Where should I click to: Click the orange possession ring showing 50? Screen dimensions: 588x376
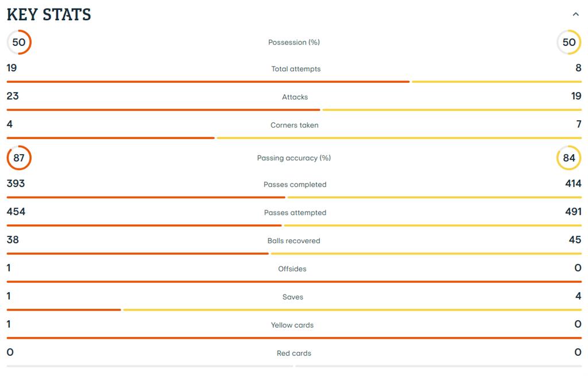click(x=19, y=43)
